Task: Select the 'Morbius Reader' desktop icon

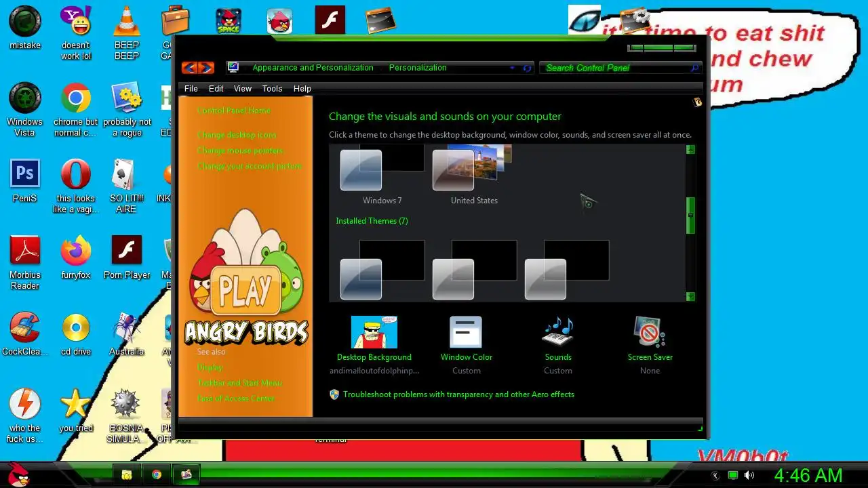Action: pos(25,262)
